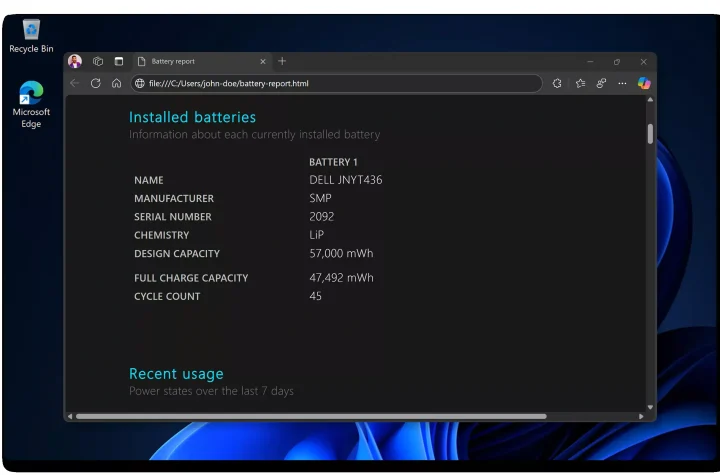Open the Favorites star list icon
The image size is (720, 475).
580,84
